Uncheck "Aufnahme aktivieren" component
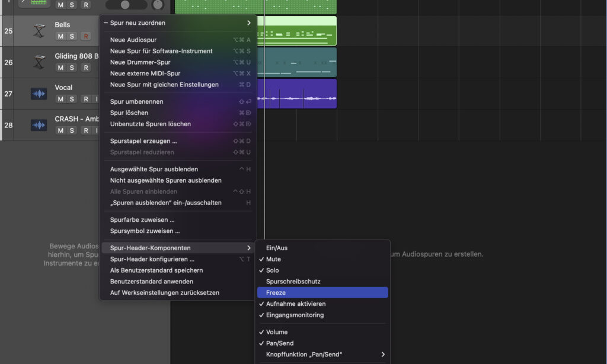This screenshot has width=607, height=364. tap(323, 304)
